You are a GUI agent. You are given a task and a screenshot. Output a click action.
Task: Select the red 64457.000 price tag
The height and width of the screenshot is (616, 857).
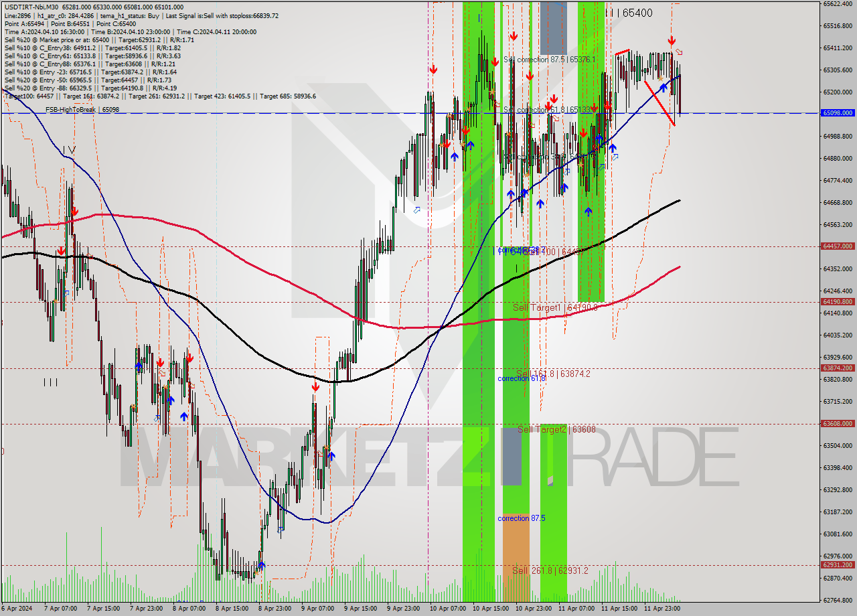tap(838, 246)
